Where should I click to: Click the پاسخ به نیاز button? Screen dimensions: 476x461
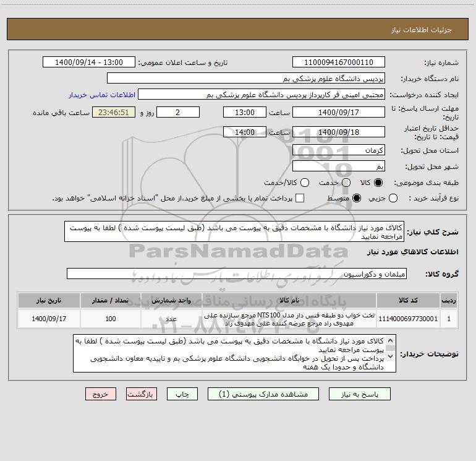(x=359, y=394)
